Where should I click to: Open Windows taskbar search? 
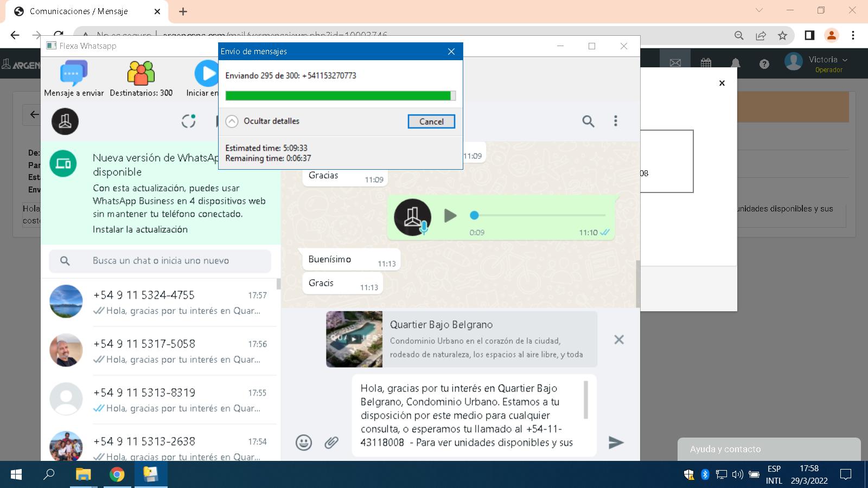[49, 474]
